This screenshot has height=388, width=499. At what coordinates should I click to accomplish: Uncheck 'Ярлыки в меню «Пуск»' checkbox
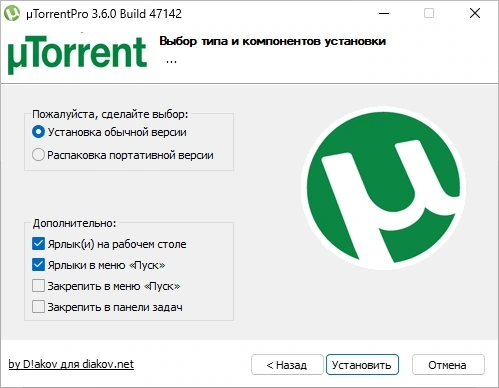click(x=38, y=265)
